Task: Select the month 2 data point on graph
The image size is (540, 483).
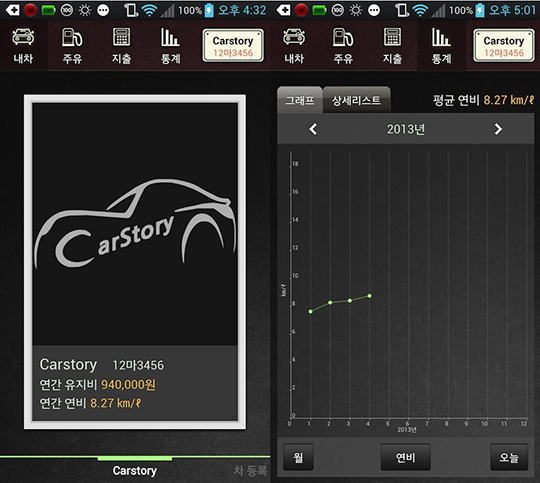Action: pos(330,302)
